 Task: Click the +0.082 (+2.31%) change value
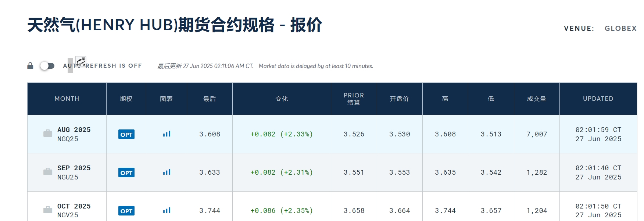click(282, 172)
